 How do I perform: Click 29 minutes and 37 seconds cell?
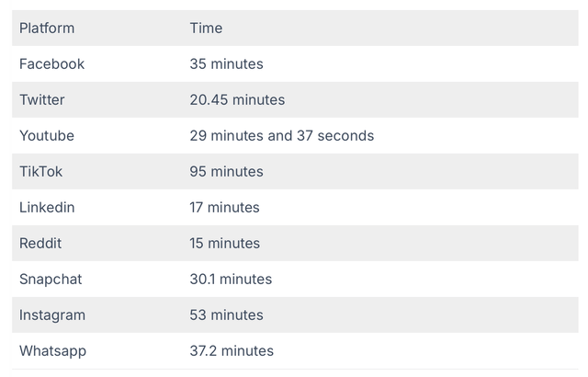[282, 136]
